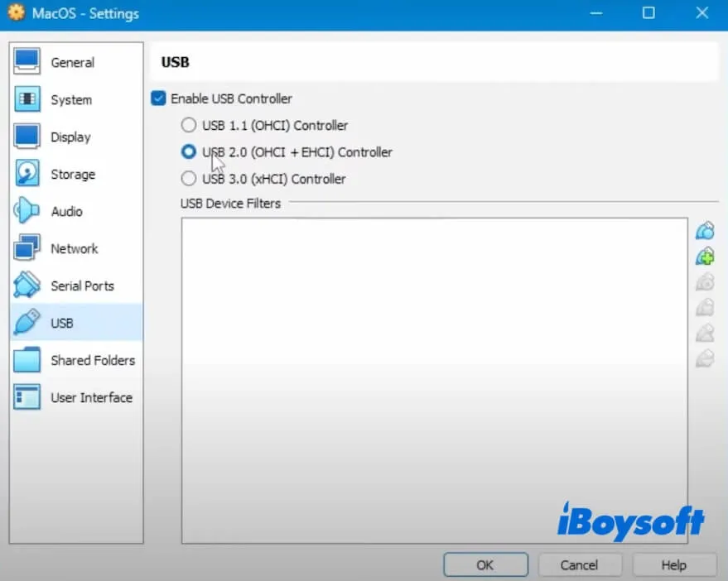Open the USB settings category
The image size is (728, 581).
pos(62,323)
